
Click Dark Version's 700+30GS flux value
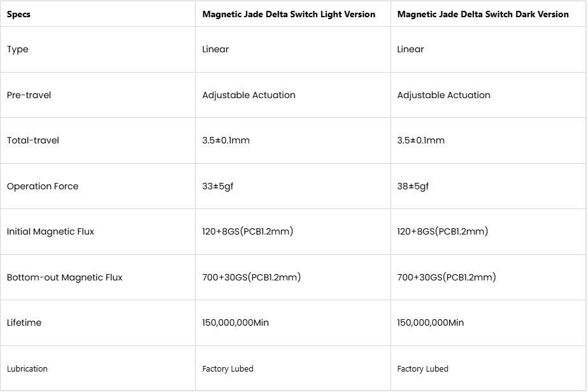(x=446, y=277)
